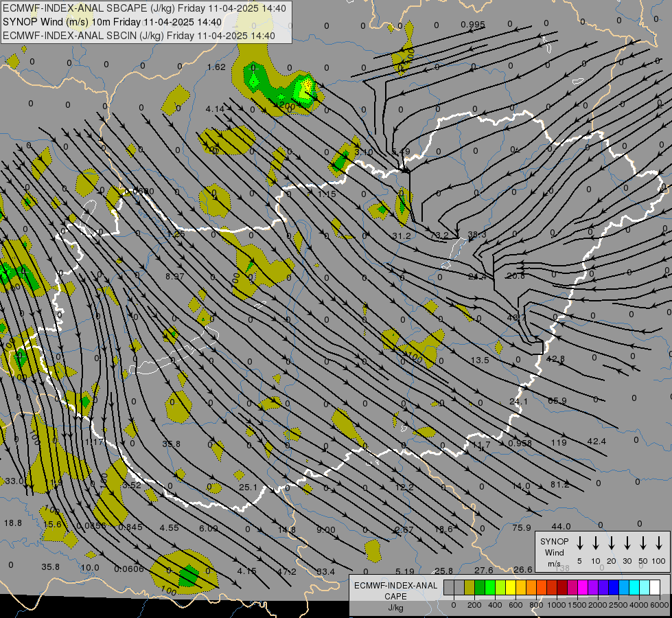
Task: Click the map value '0.995'
Action: pyautogui.click(x=473, y=25)
